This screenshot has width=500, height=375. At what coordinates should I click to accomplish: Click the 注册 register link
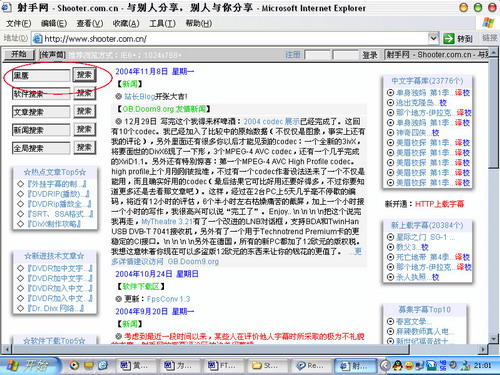(x=293, y=55)
